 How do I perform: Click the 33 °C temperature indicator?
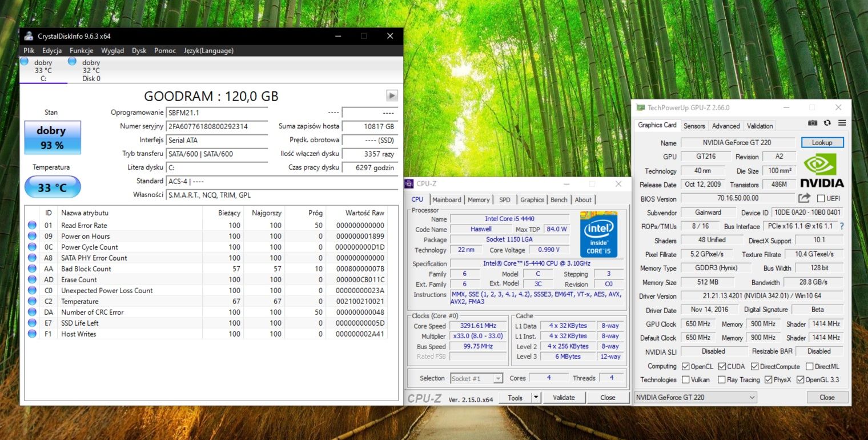coord(53,187)
